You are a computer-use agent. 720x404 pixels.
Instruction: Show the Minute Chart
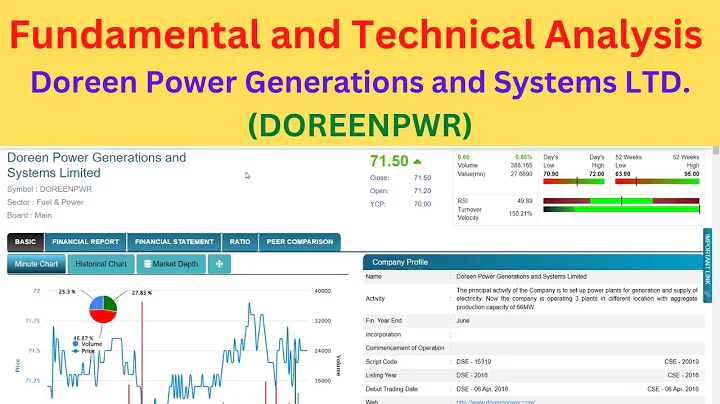coord(36,264)
